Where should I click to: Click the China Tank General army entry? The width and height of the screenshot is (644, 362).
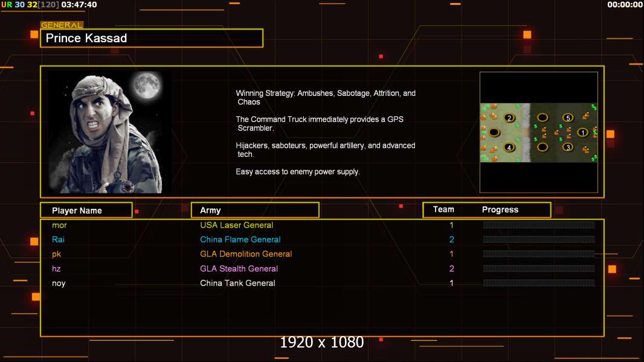click(x=238, y=283)
